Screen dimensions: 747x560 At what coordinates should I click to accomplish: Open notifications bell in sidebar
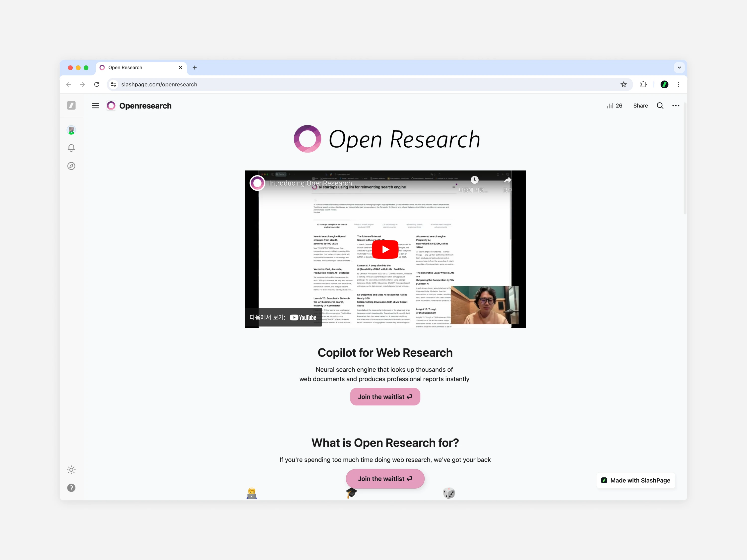pyautogui.click(x=71, y=148)
